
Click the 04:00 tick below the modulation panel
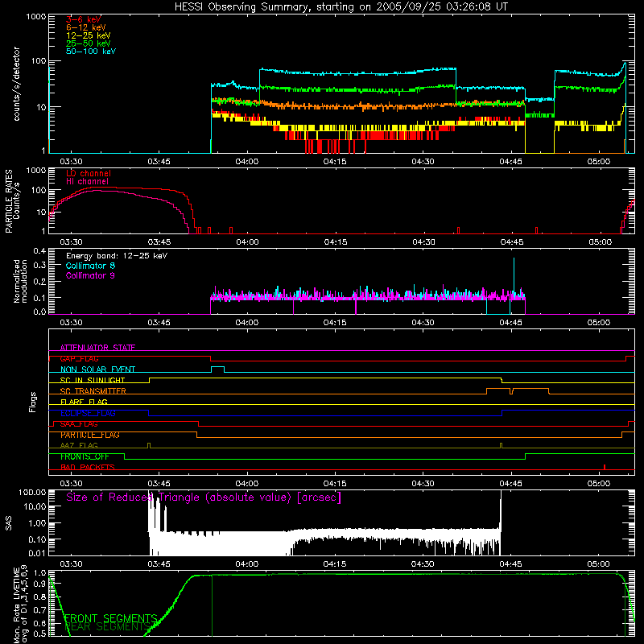[247, 323]
